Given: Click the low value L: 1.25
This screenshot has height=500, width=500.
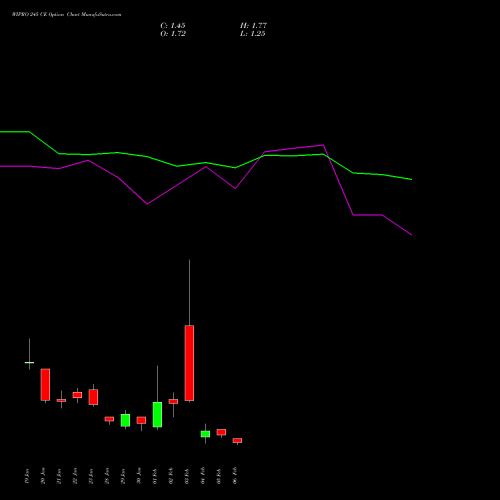Looking at the screenshot, I should (253, 34).
